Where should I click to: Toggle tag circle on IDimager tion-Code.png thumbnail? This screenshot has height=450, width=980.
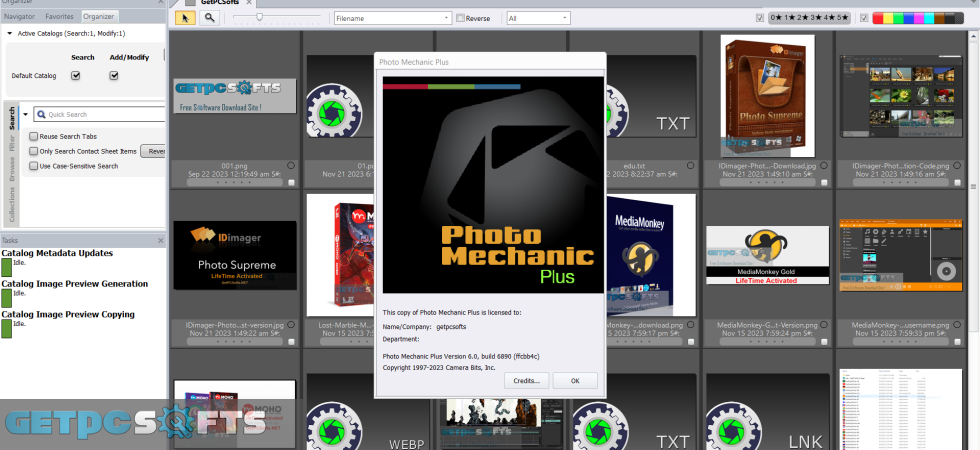pos(957,166)
